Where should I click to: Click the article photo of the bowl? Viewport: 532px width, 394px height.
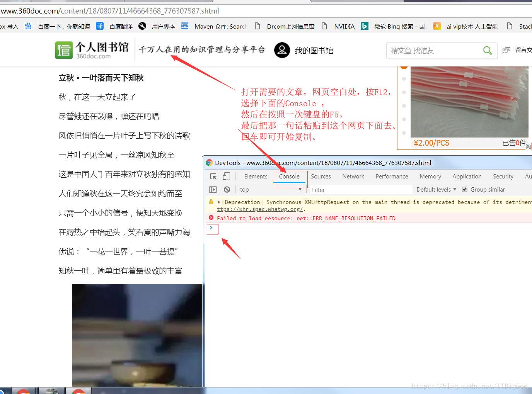137,335
